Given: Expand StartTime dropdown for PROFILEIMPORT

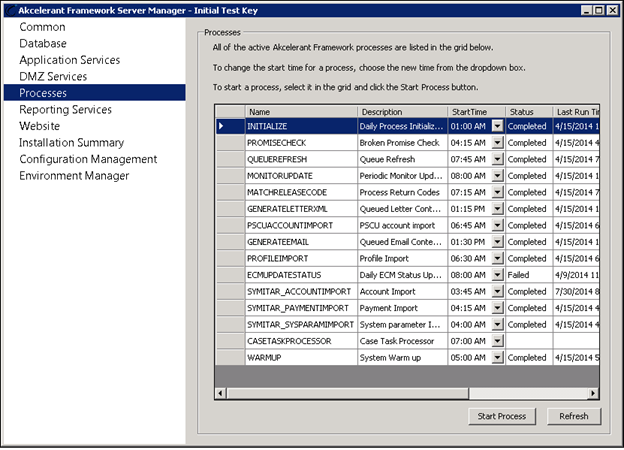Looking at the screenshot, I should tap(497, 258).
